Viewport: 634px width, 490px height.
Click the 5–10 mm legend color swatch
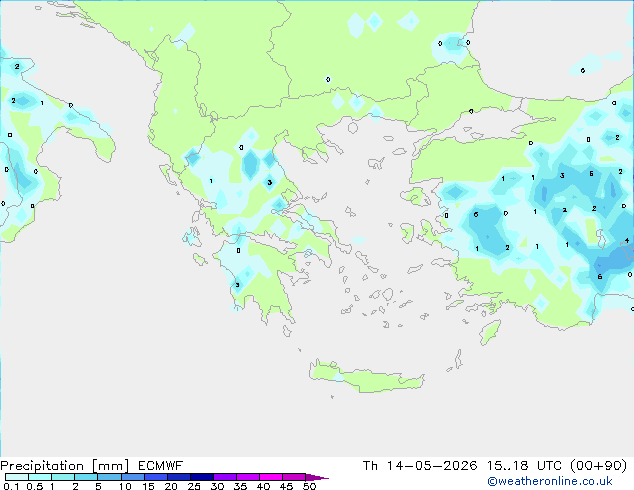(x=109, y=477)
